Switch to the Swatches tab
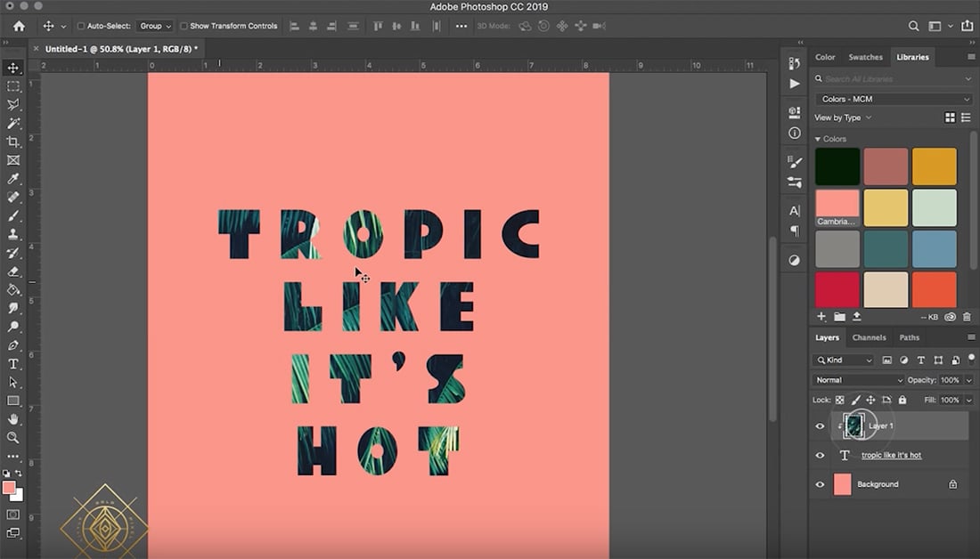980x559 pixels. (865, 57)
